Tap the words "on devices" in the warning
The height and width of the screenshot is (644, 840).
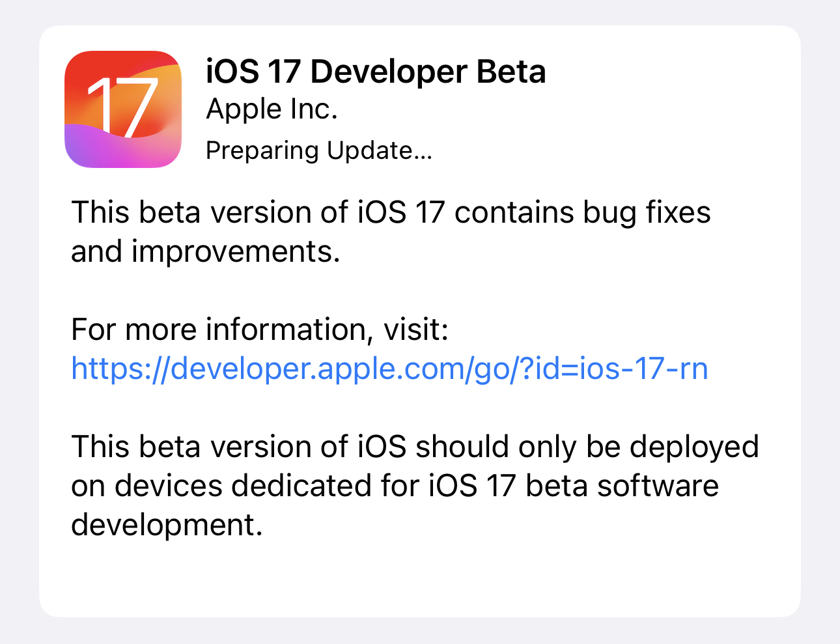click(146, 486)
